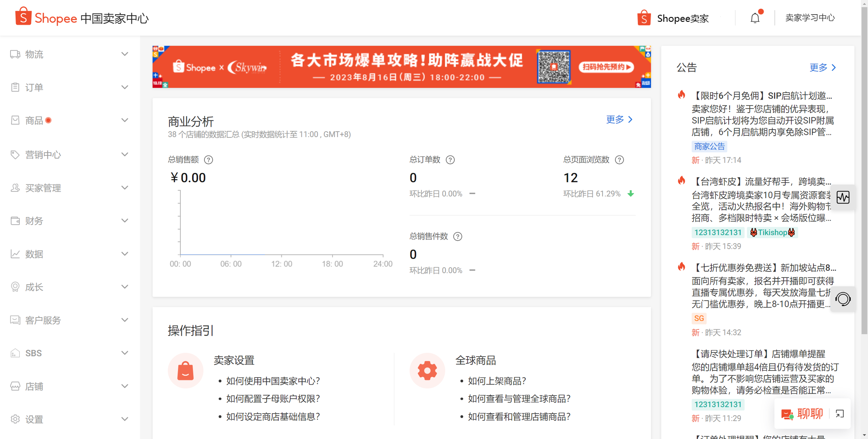Expand the 成长 menu chevron
The width and height of the screenshot is (868, 439).
point(125,287)
